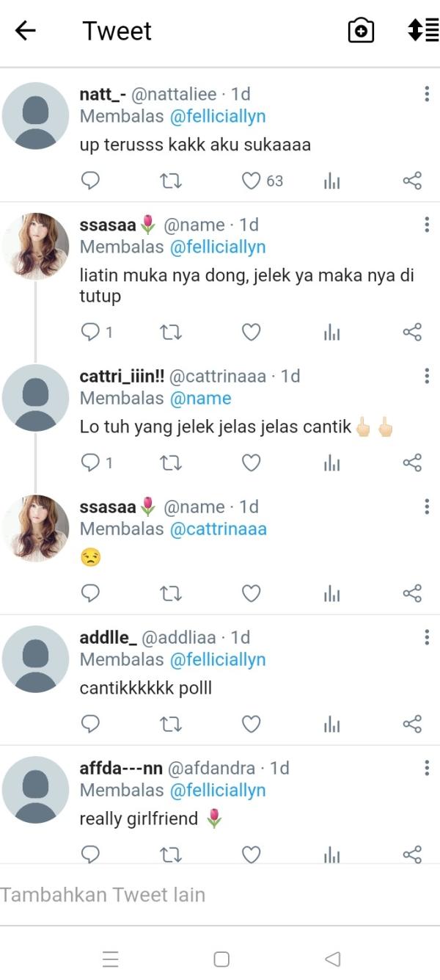Reply to ssasaa's first comment
The height and width of the screenshot is (980, 440).
tap(90, 333)
